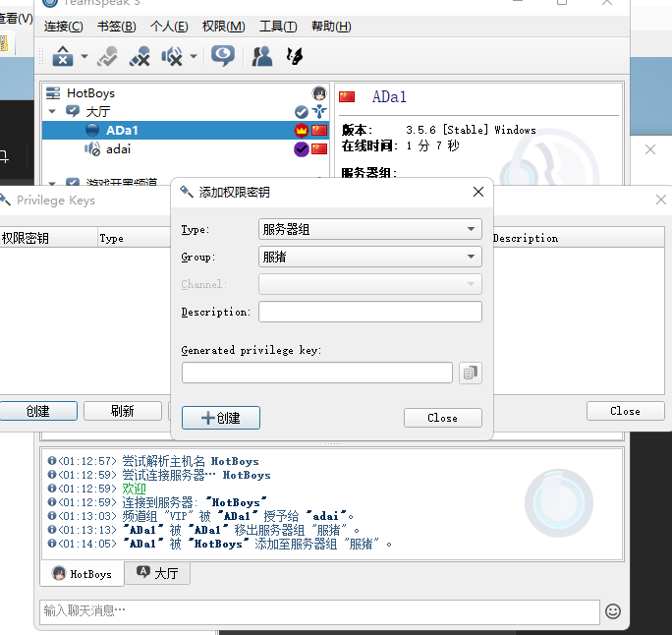Image resolution: width=672 pixels, height=635 pixels.
Task: Switch to the 大厅 chat tab
Action: pyautogui.click(x=157, y=573)
